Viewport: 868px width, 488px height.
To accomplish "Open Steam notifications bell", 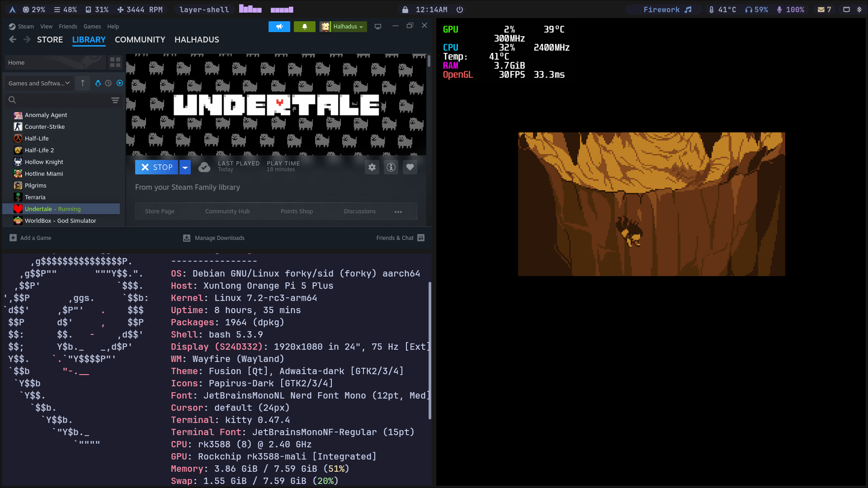I will pyautogui.click(x=305, y=27).
